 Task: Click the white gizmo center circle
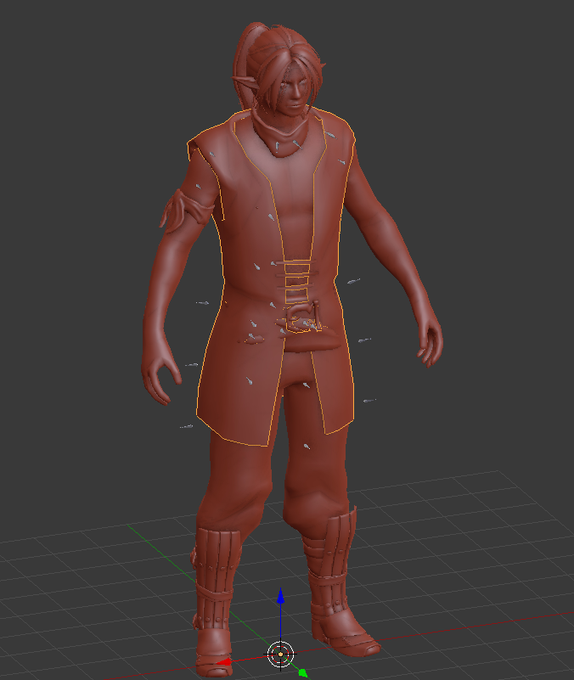[x=280, y=654]
